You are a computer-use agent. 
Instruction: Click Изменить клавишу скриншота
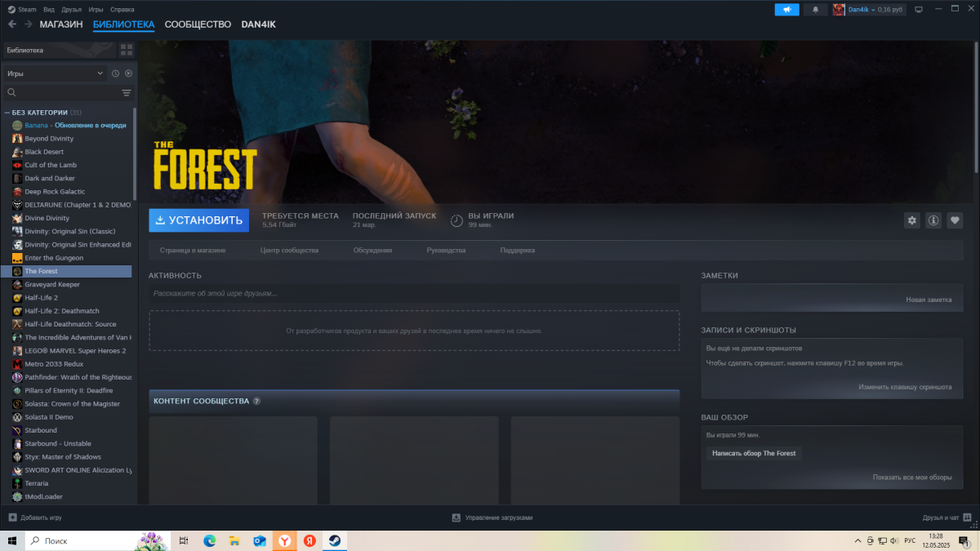905,387
